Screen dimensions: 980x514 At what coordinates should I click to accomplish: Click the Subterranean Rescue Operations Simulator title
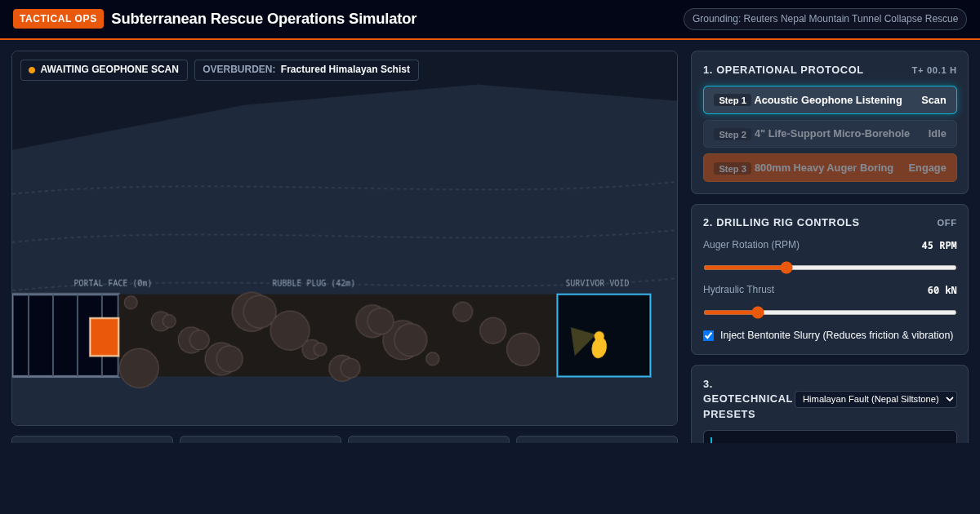click(x=264, y=19)
